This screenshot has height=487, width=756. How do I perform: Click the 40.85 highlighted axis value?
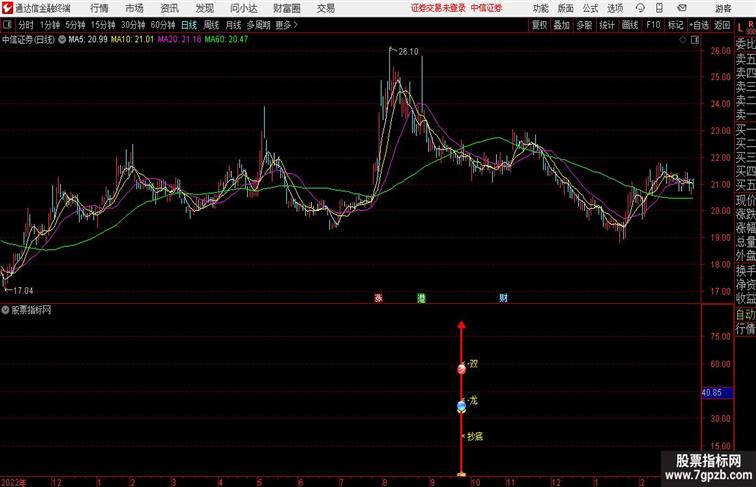[717, 393]
